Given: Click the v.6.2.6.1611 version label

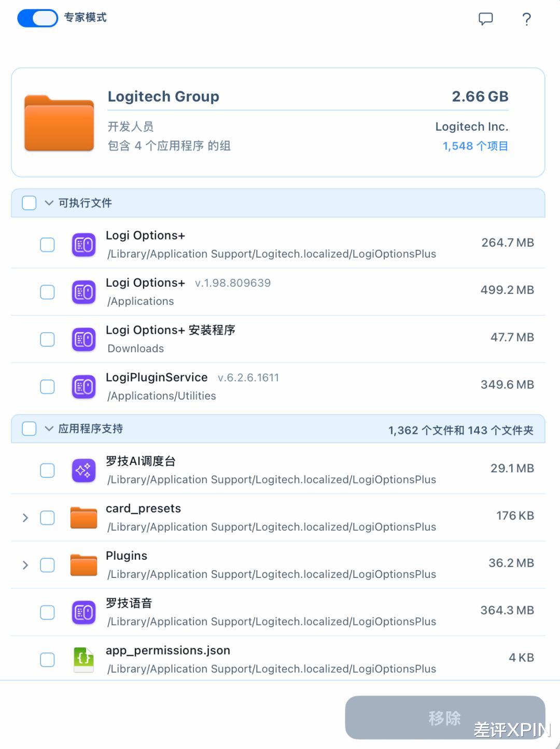Looking at the screenshot, I should click(248, 378).
